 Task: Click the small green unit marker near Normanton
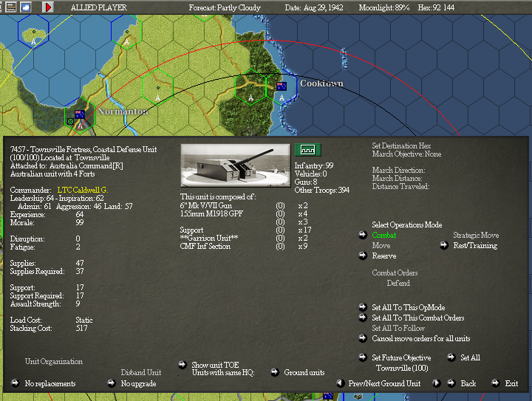pyautogui.click(x=70, y=121)
